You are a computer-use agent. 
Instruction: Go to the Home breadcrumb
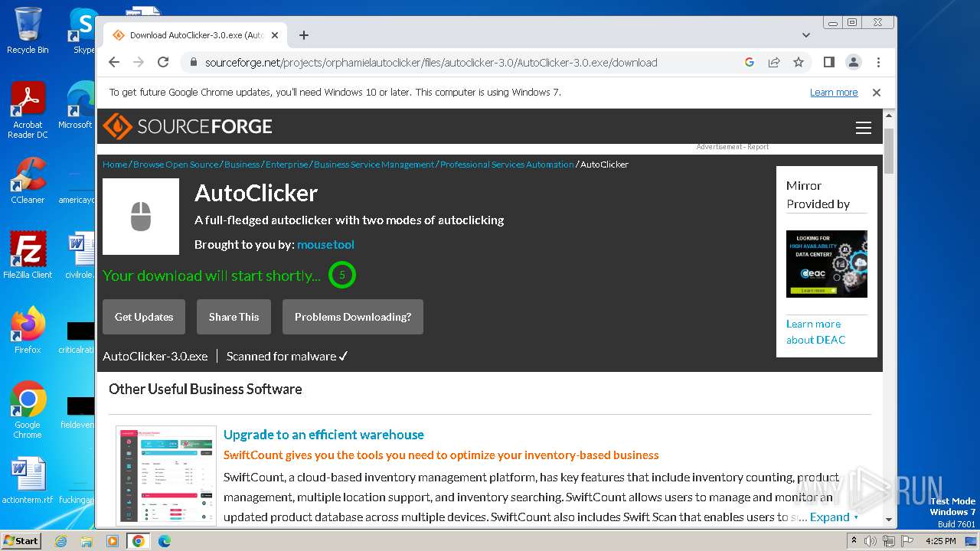[115, 165]
